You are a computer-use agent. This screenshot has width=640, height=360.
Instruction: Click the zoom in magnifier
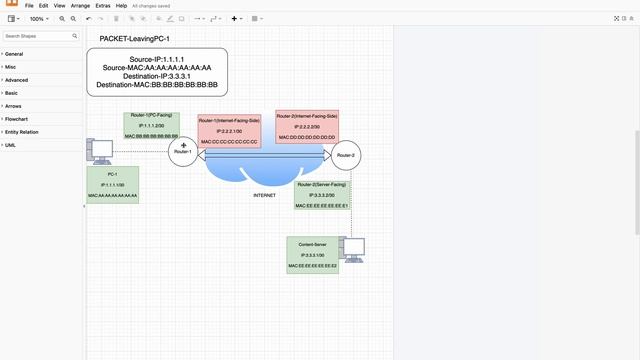click(x=62, y=19)
